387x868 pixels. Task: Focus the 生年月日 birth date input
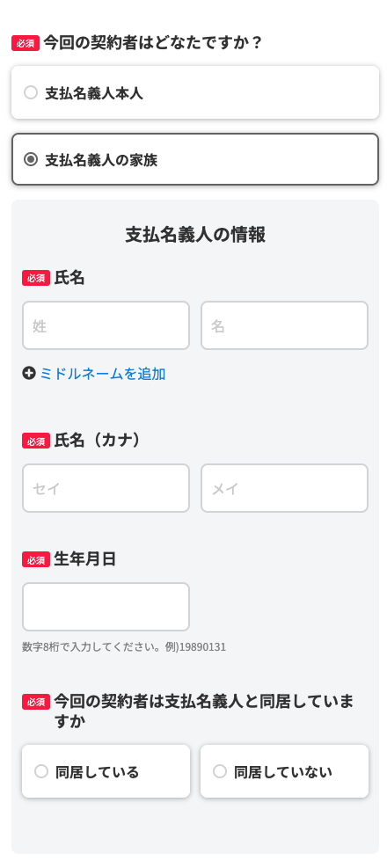(x=106, y=607)
